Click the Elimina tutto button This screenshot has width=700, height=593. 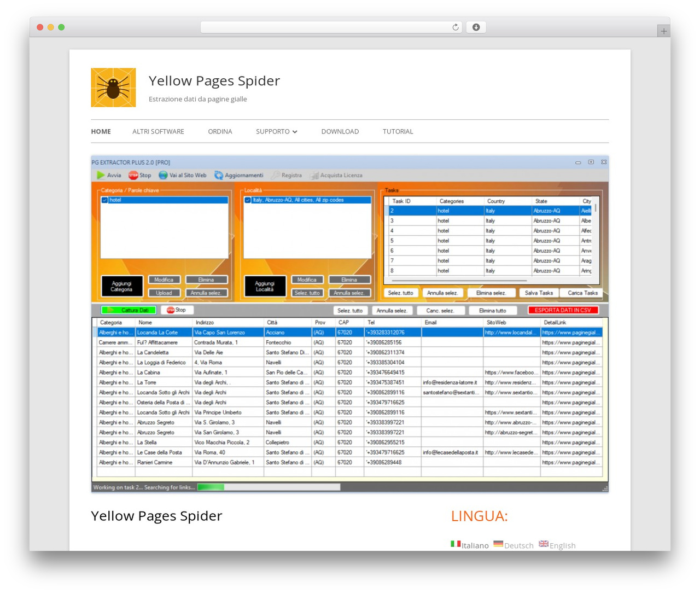493,311
